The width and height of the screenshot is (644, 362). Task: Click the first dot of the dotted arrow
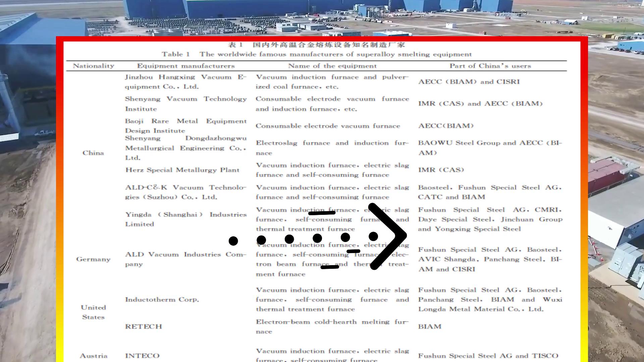pos(233,241)
